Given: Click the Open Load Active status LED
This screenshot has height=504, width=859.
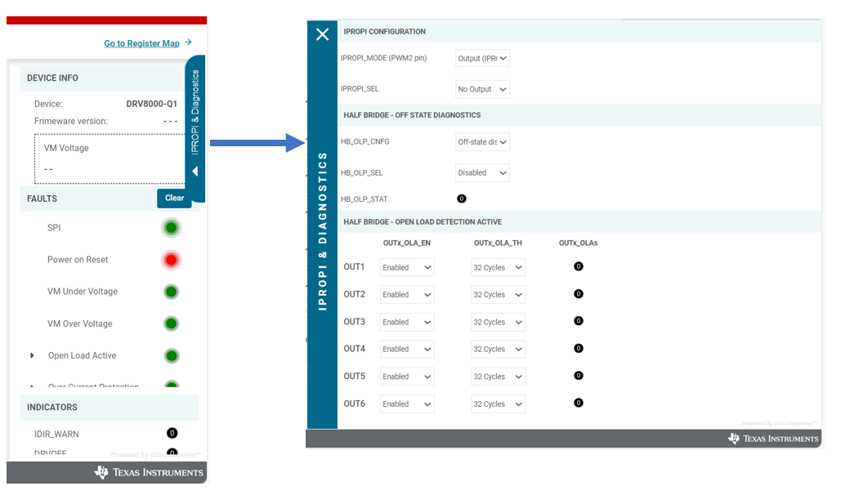Looking at the screenshot, I should point(171,355).
